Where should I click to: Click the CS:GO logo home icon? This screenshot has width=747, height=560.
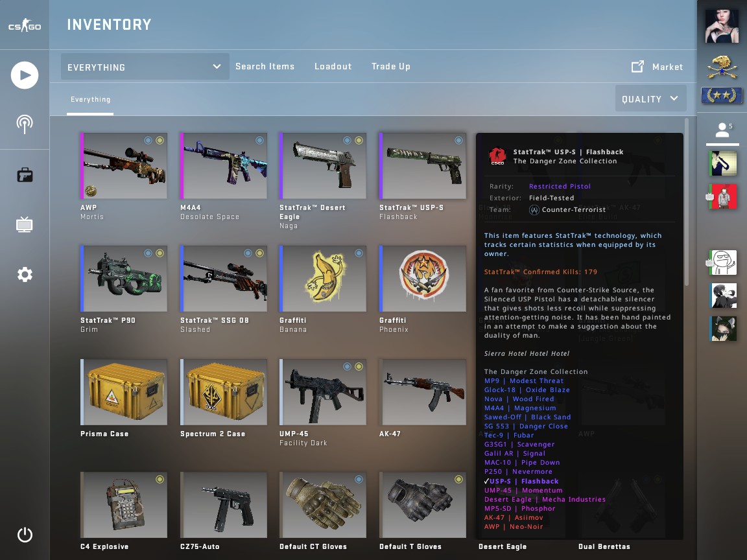coord(25,25)
